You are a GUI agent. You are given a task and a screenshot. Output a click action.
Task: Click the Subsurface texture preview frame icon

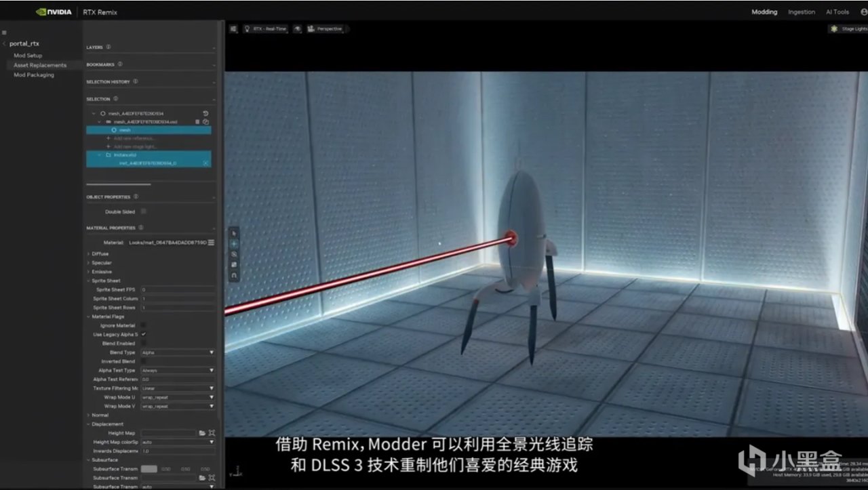click(x=212, y=478)
